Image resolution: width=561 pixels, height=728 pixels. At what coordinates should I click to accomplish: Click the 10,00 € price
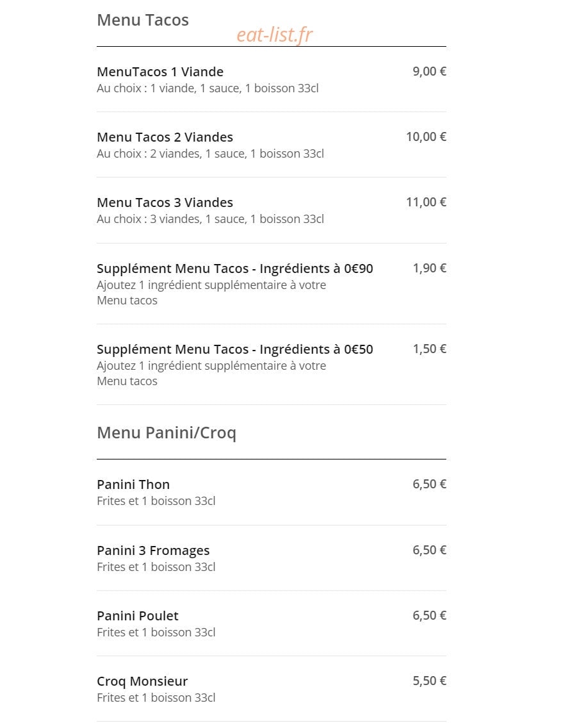pos(427,137)
